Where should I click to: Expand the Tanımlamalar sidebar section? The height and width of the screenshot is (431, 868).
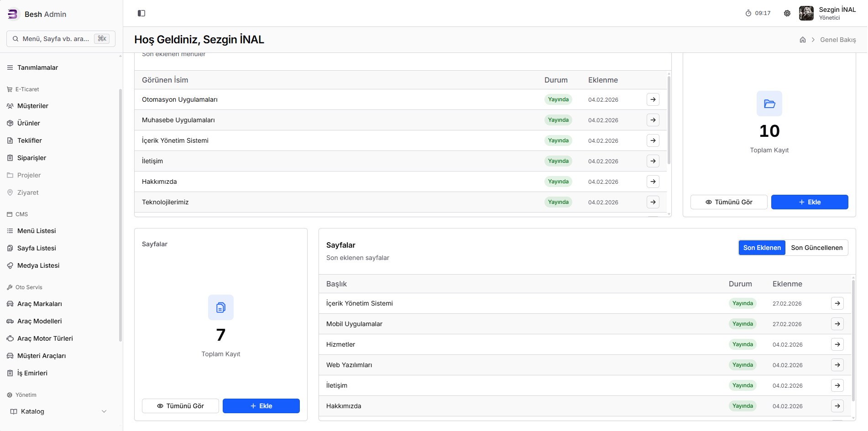[38, 68]
